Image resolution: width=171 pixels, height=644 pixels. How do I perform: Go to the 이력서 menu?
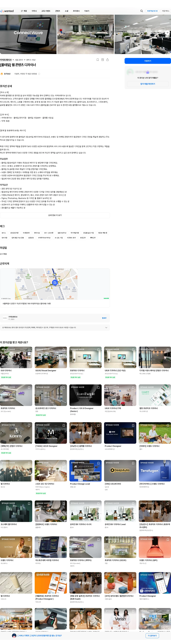34,11
